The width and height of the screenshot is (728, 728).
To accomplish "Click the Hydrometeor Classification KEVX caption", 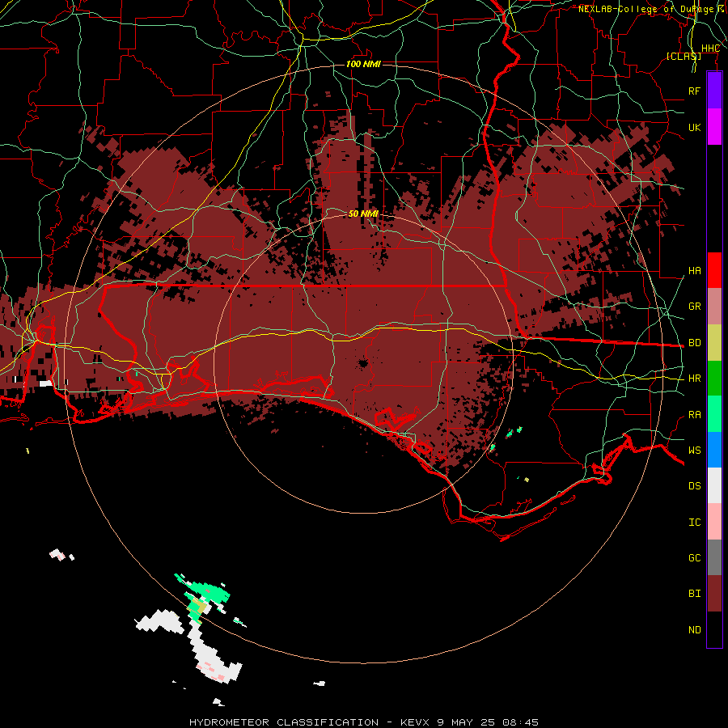I will click(x=364, y=722).
